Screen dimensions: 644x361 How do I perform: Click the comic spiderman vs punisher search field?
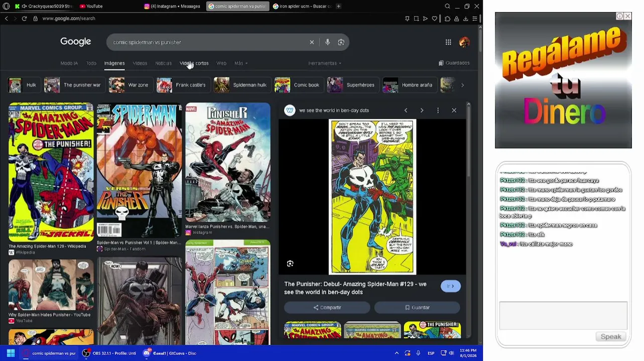(x=208, y=42)
